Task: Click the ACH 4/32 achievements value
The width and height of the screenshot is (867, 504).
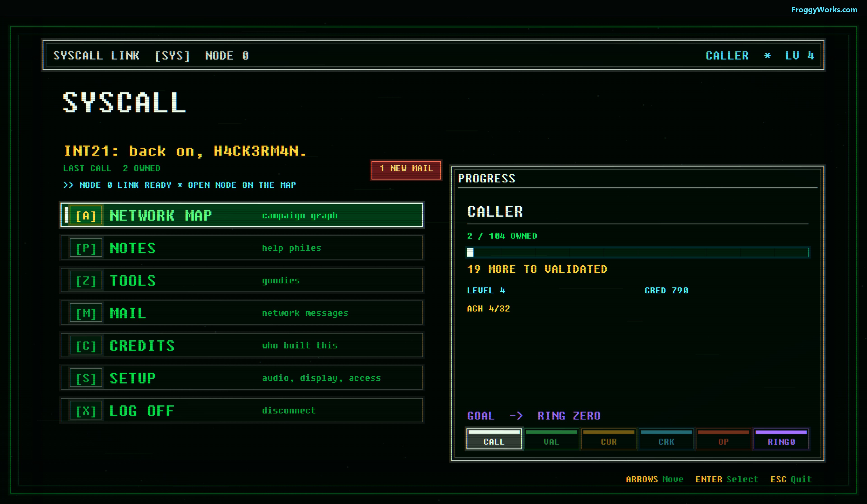Action: point(488,309)
